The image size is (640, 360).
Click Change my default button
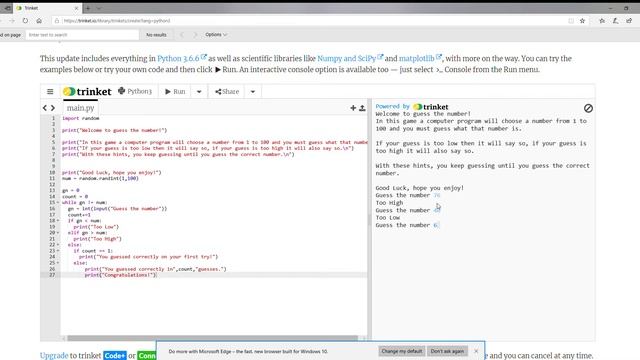coord(402,351)
